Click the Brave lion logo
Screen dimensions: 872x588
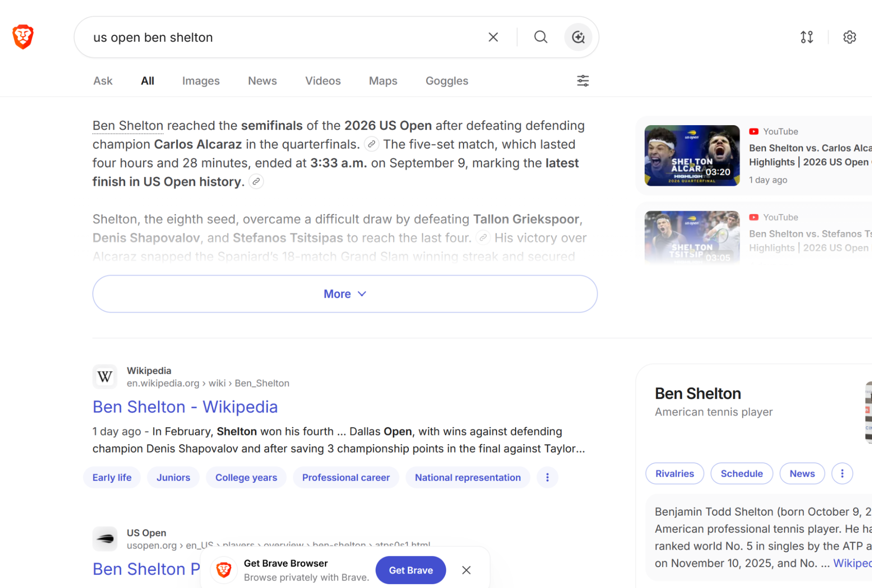pos(23,37)
